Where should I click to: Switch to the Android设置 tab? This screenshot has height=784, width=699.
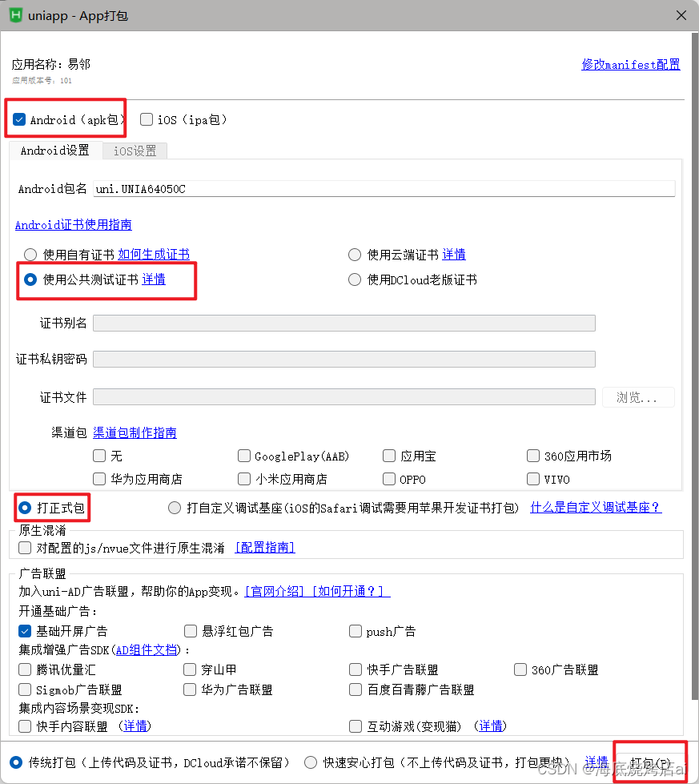[54, 150]
